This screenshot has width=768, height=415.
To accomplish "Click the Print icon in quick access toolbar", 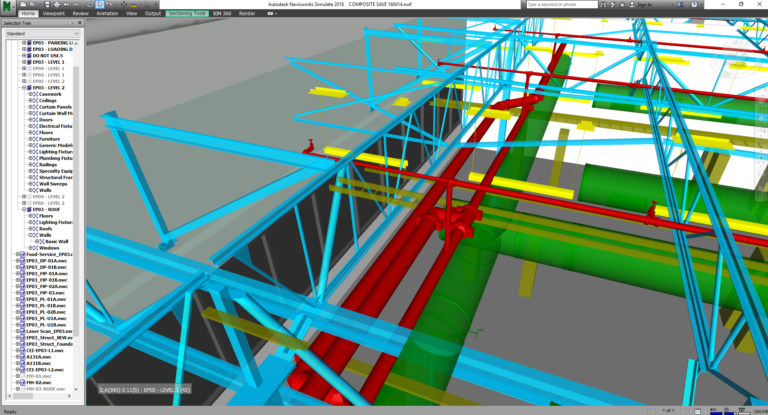I will pyautogui.click(x=57, y=4).
